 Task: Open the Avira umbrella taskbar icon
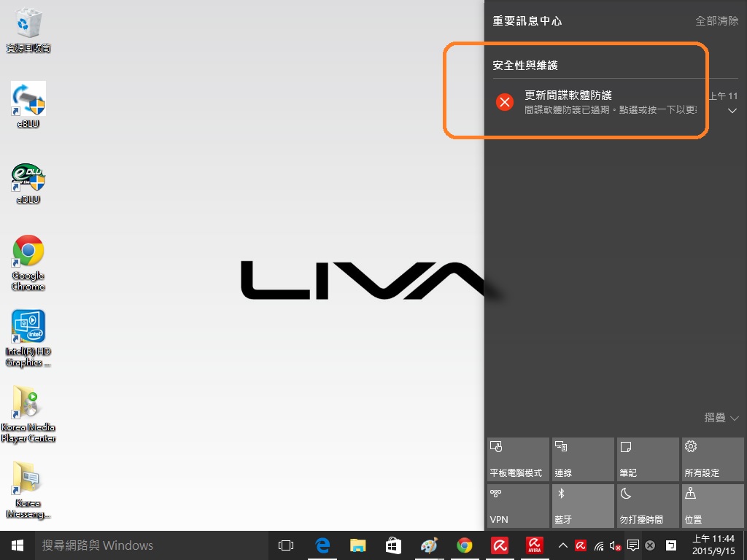[500, 545]
